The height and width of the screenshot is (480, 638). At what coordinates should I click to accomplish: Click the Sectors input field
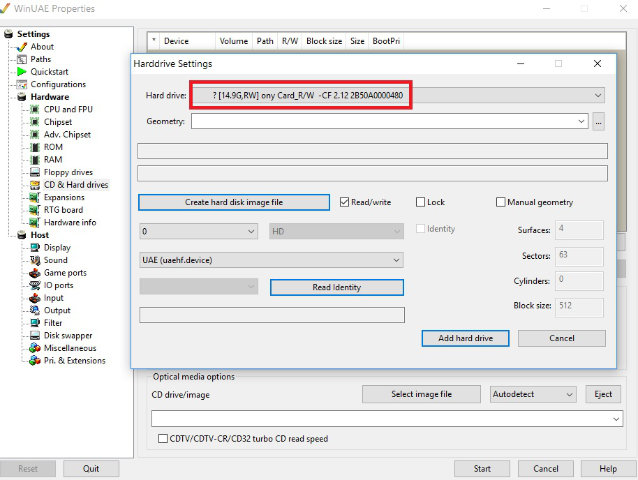tap(579, 256)
